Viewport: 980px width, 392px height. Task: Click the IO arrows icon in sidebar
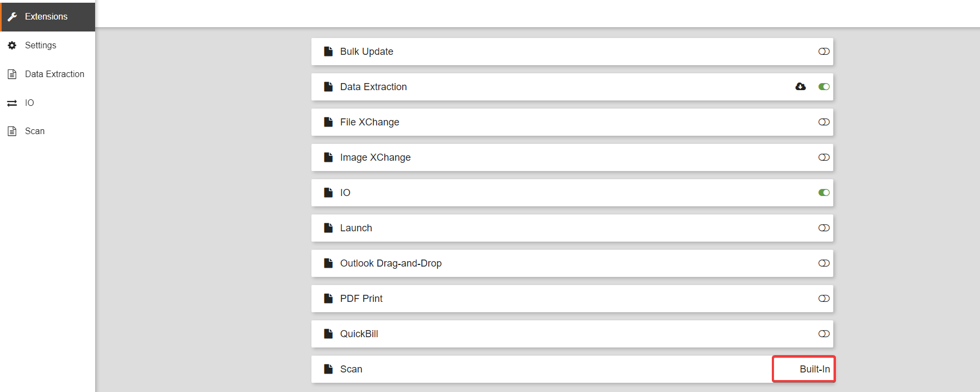point(12,103)
